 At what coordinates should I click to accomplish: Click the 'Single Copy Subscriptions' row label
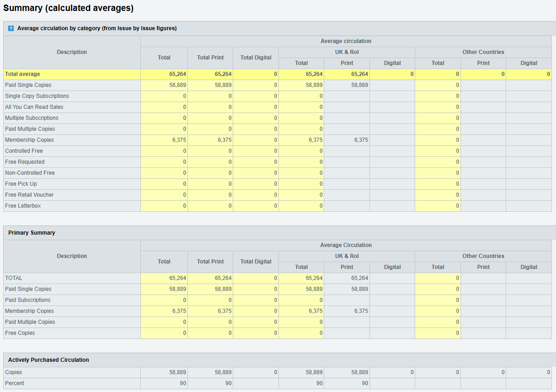click(37, 96)
